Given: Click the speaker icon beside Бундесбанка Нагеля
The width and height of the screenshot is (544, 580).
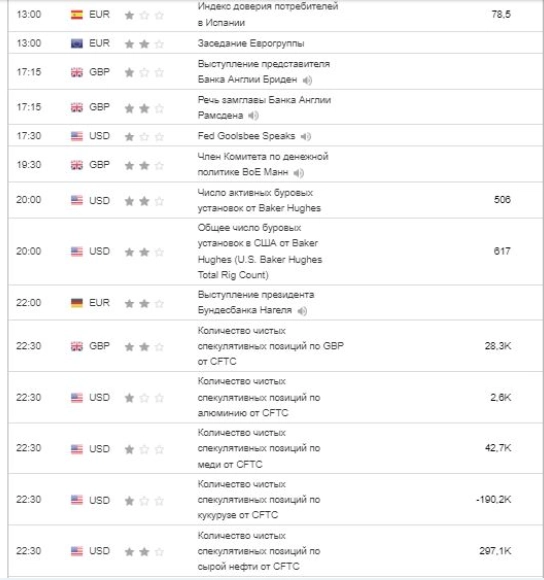Looking at the screenshot, I should coord(302,311).
